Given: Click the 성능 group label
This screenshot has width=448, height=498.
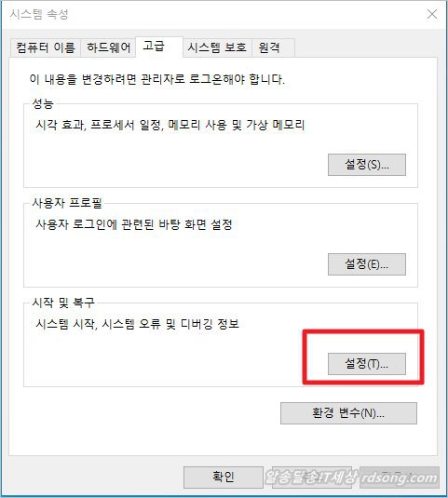Looking at the screenshot, I should [x=43, y=103].
